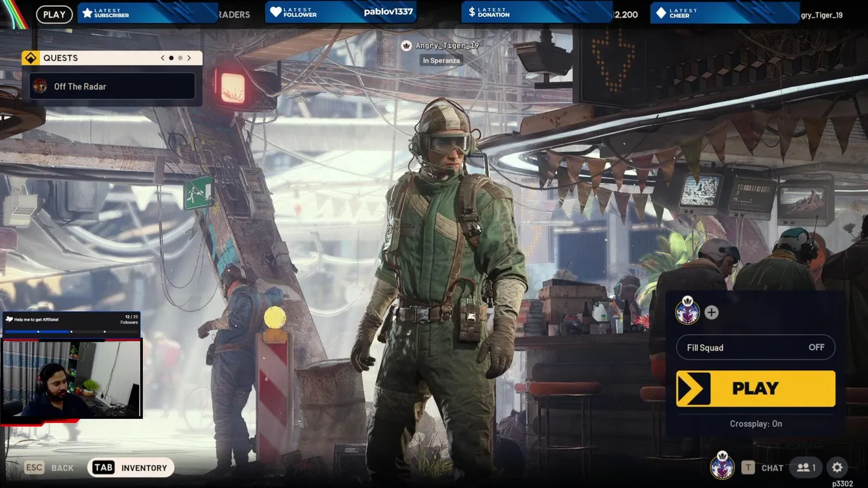Click Crossplay: On text
Screen dimensions: 868x488
755,424
